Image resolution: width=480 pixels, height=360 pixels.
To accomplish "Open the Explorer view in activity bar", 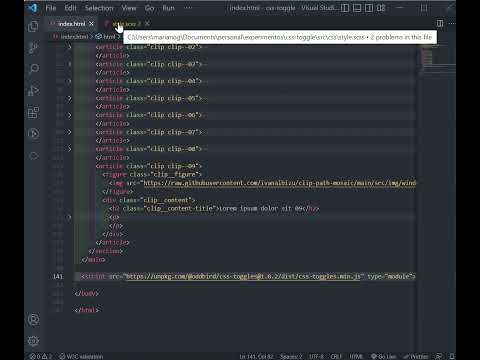I will pyautogui.click(x=33, y=27).
